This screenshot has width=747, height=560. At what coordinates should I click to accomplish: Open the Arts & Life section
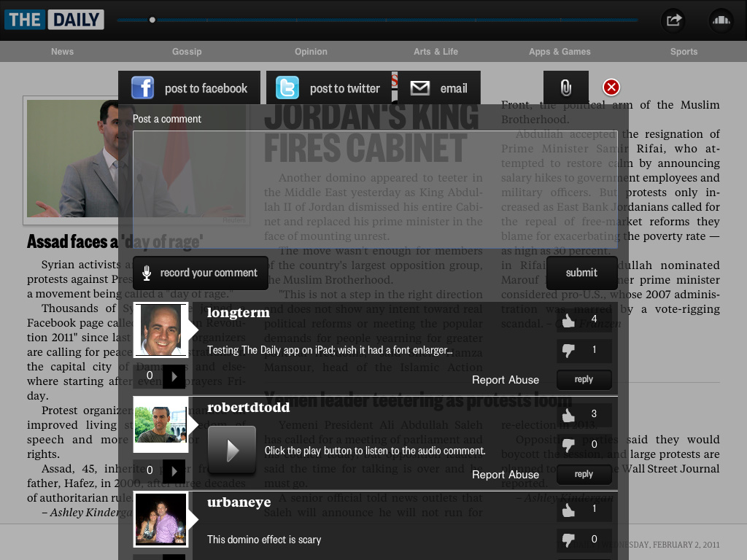pos(436,52)
